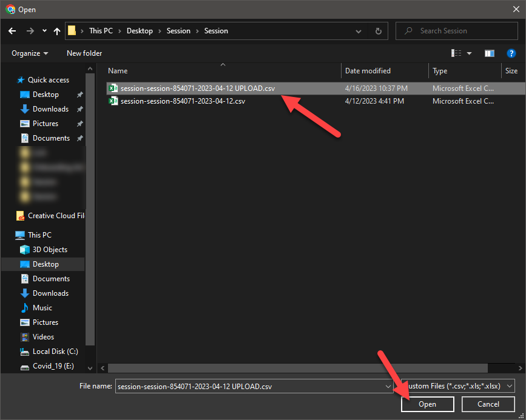Click the forward navigation arrow
Screen dimensions: 526x420
[30, 31]
